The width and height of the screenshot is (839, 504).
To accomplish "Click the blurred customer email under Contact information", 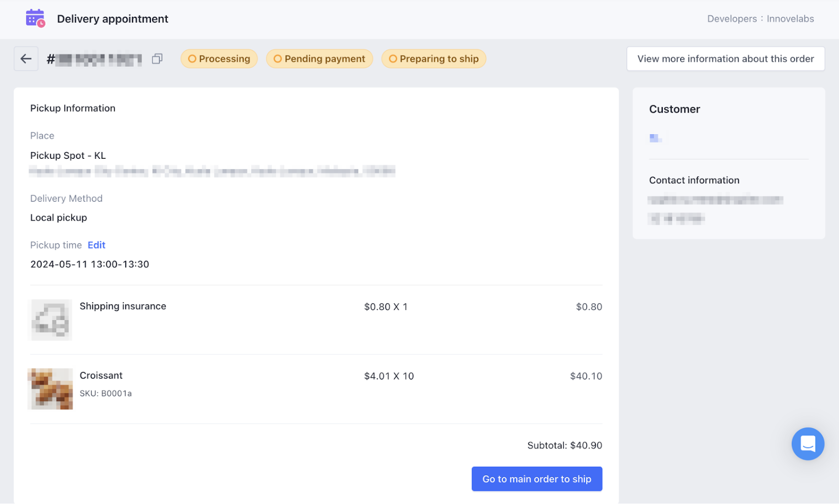I will coord(715,200).
